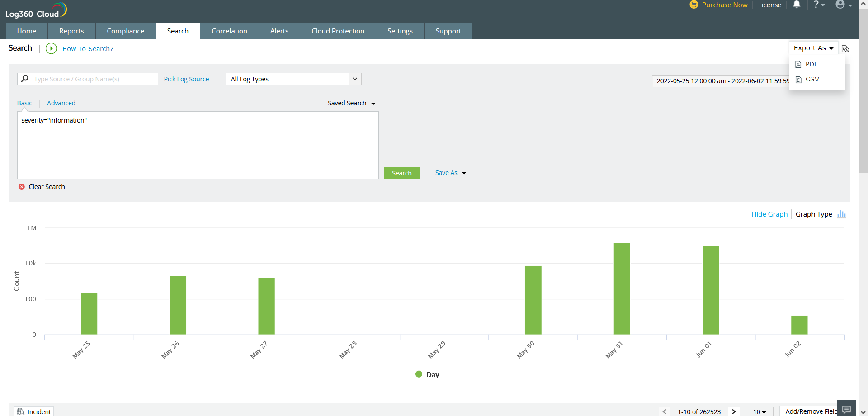
Task: Open the Correlation tab
Action: point(229,31)
